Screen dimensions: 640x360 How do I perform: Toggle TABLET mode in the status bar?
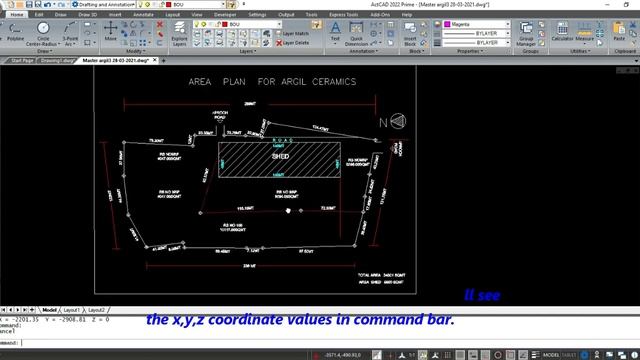(569, 355)
